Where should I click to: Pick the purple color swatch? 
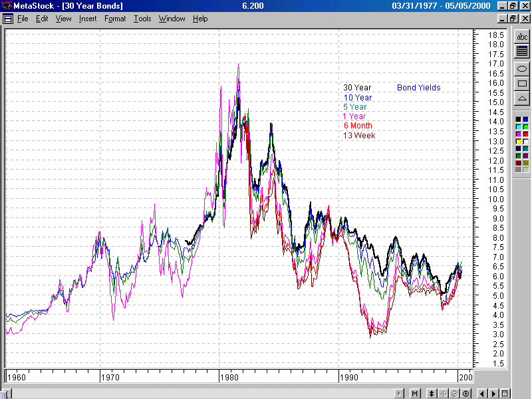click(525, 156)
